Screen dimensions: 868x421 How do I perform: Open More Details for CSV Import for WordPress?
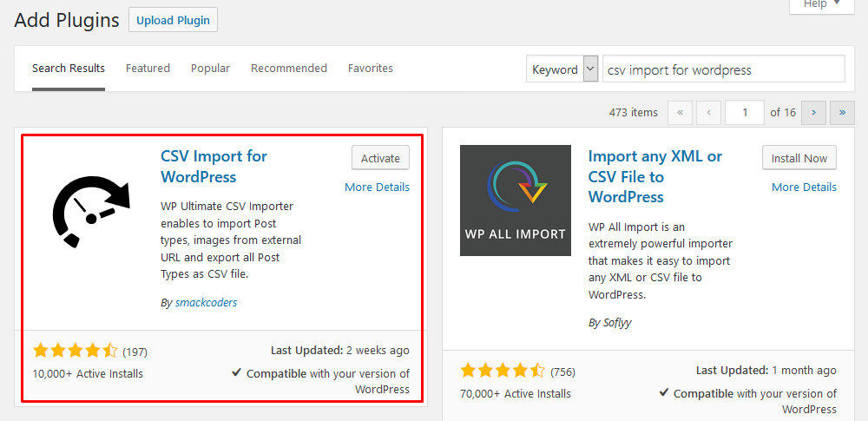coord(377,187)
